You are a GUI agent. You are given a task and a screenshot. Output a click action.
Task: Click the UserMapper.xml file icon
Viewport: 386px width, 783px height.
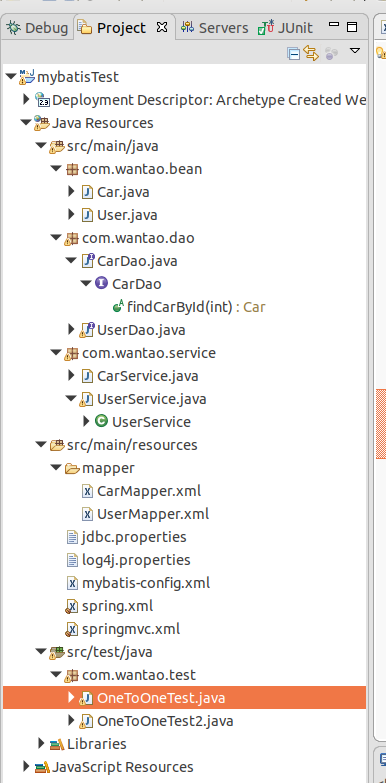pyautogui.click(x=87, y=513)
